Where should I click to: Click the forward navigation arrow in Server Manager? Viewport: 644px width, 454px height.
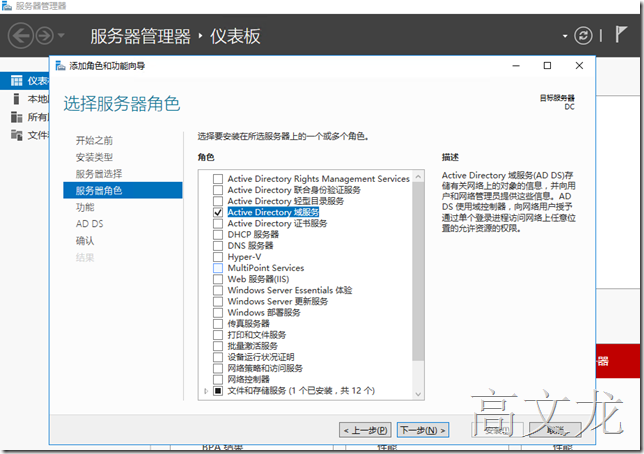pyautogui.click(x=45, y=36)
